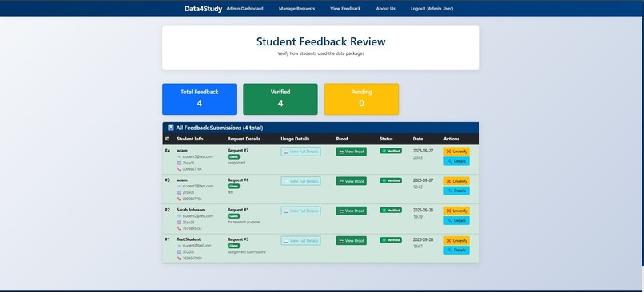Image resolution: width=644 pixels, height=292 pixels.
Task: Select the email student2@test.com
Action: point(197,215)
